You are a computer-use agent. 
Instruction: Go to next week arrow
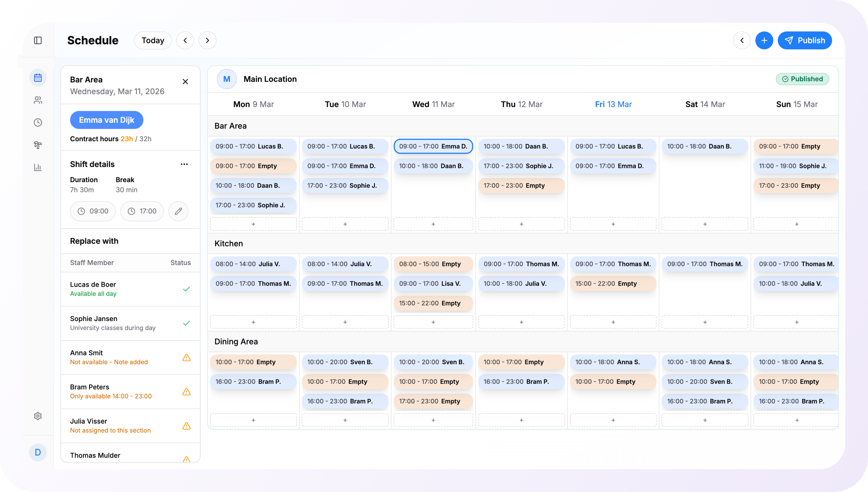coord(207,41)
